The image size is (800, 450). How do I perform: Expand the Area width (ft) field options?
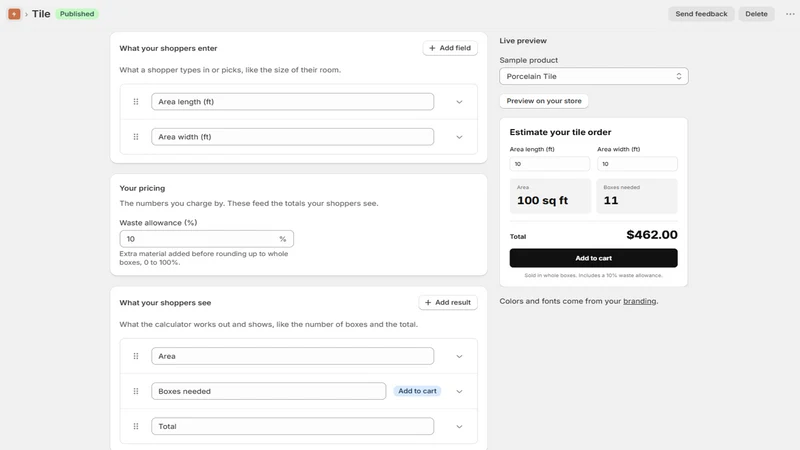tap(459, 137)
